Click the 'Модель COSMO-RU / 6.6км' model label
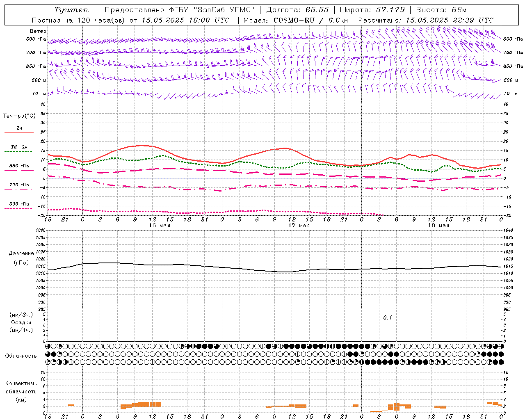Viewport: 525px width, 420px height. (x=295, y=20)
